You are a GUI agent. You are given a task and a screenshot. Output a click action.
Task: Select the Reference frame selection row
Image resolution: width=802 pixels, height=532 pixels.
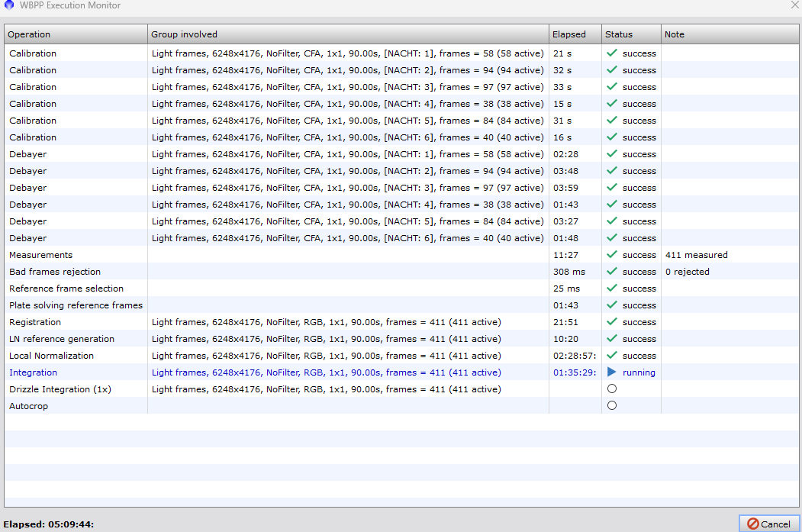pyautogui.click(x=401, y=289)
